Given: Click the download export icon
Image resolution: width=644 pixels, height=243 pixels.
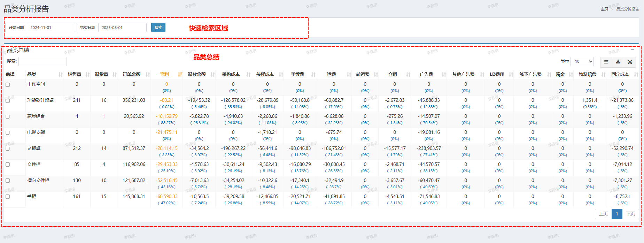Looking at the screenshot, I should (x=618, y=62).
